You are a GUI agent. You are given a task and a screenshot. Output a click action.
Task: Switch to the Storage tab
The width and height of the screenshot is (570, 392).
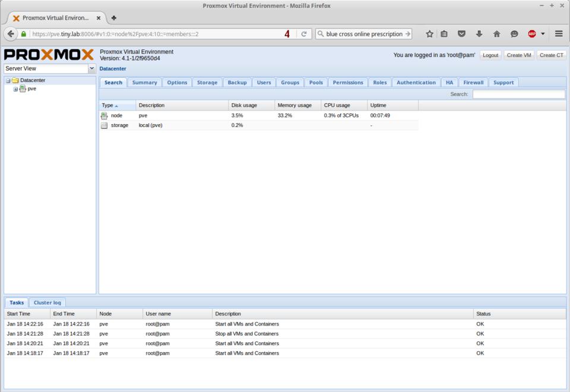tap(207, 83)
